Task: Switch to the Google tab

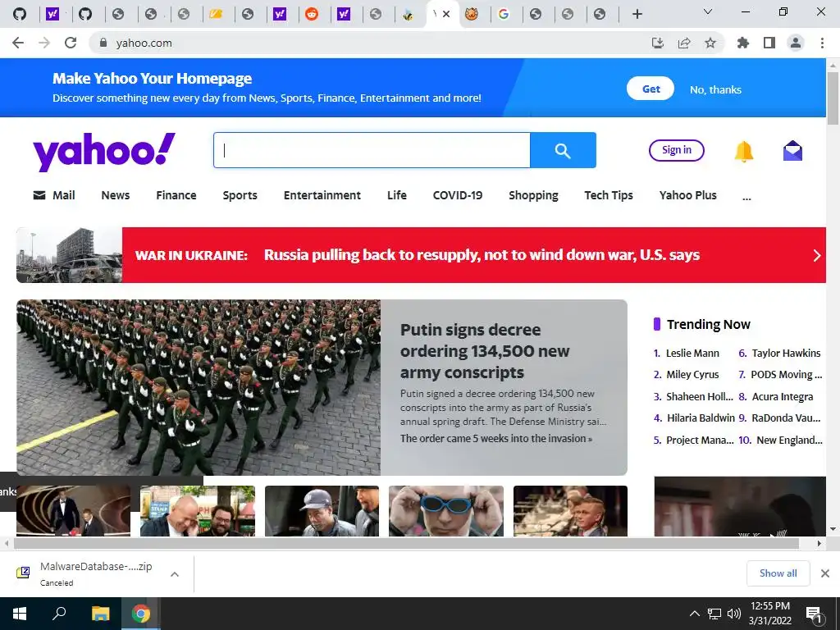Action: click(x=504, y=14)
